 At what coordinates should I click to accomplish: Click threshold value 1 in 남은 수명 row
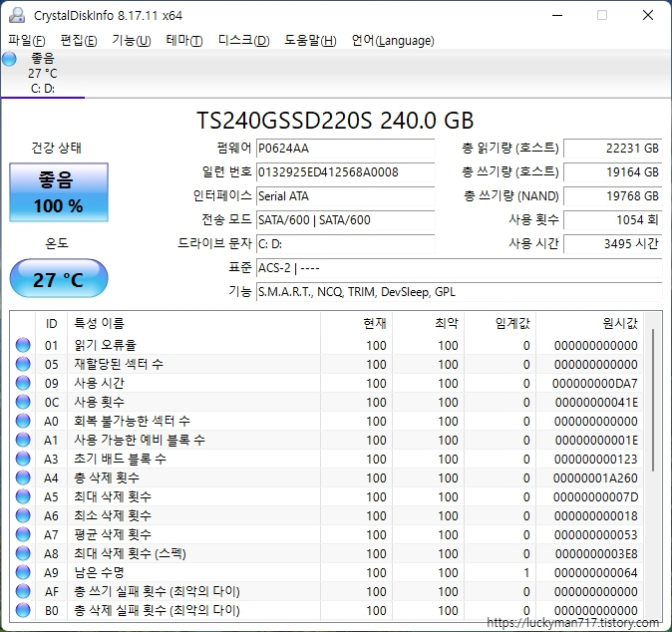526,572
